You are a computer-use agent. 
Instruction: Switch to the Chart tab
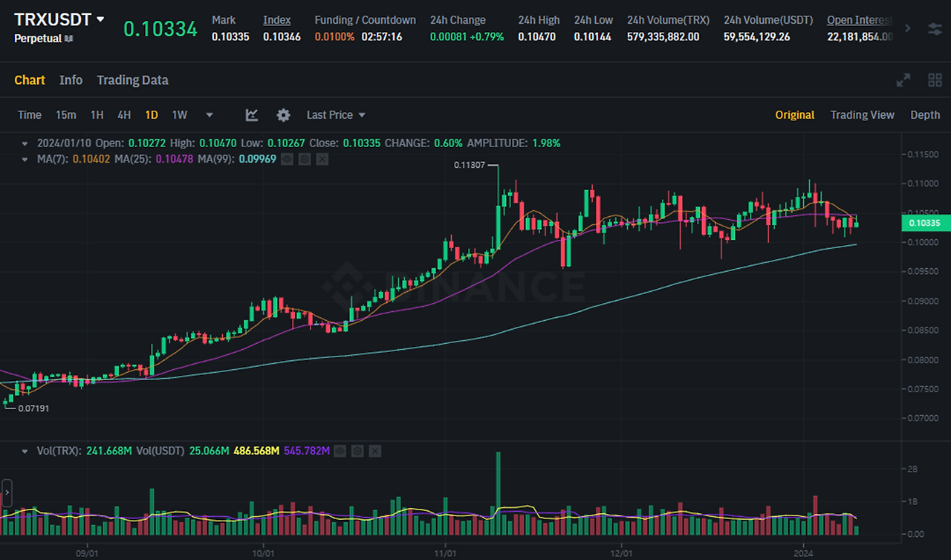[30, 80]
